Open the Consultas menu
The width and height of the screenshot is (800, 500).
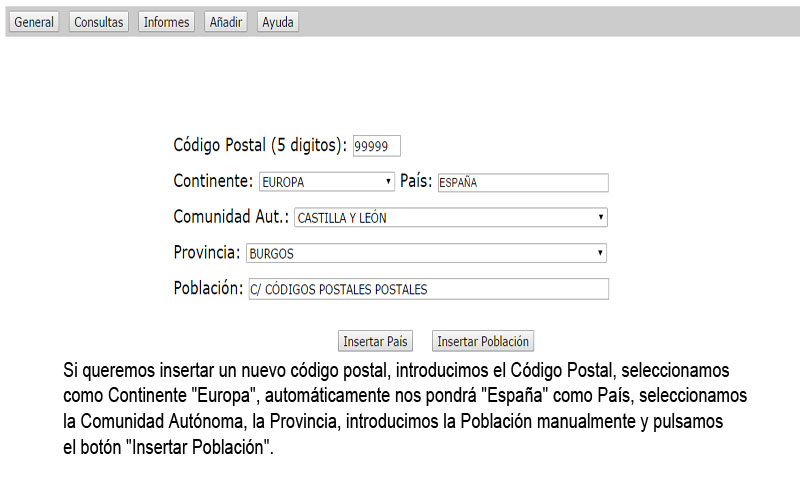coord(98,22)
